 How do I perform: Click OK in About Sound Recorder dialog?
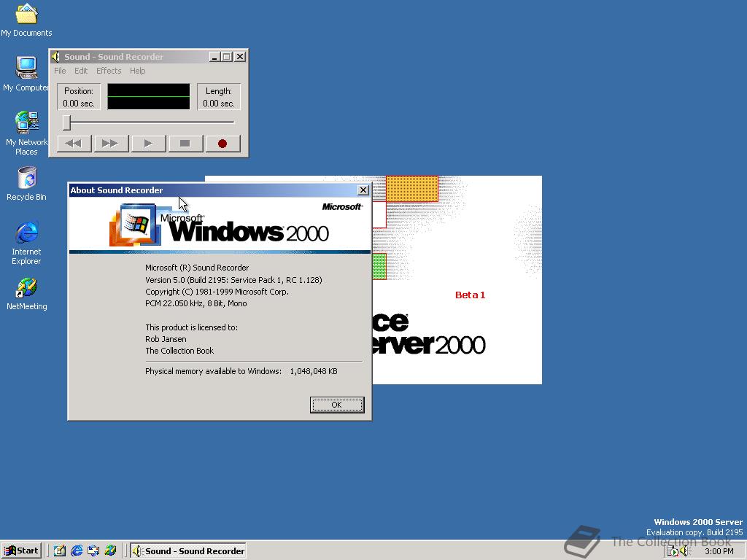(337, 405)
